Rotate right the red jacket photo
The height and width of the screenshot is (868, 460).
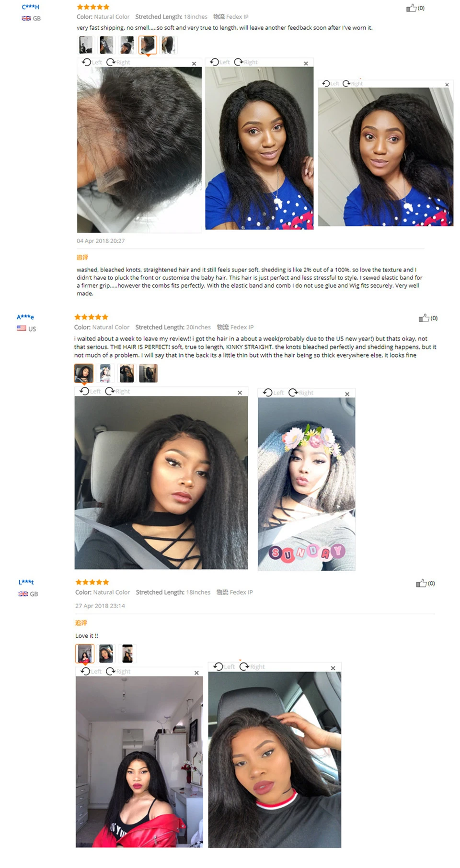click(x=118, y=671)
